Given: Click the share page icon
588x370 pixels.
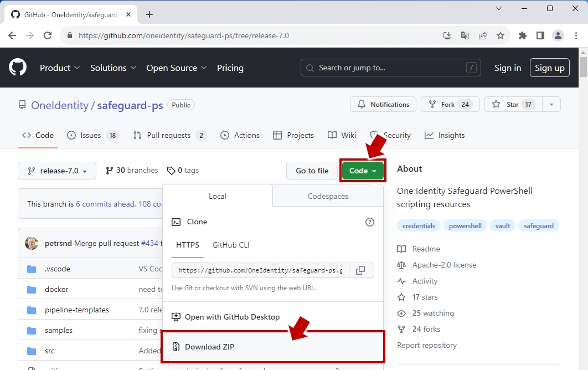Looking at the screenshot, I should click(483, 35).
